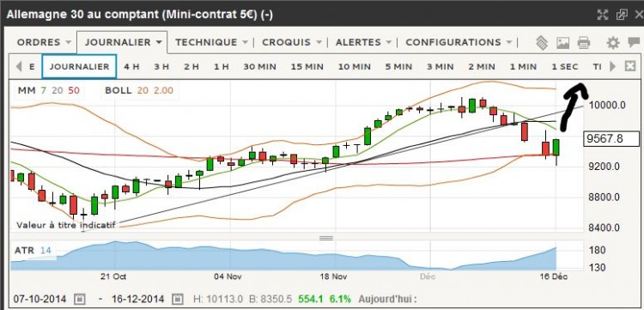Switch to 15 MIN timeframe
The height and width of the screenshot is (310, 644).
[x=307, y=66]
